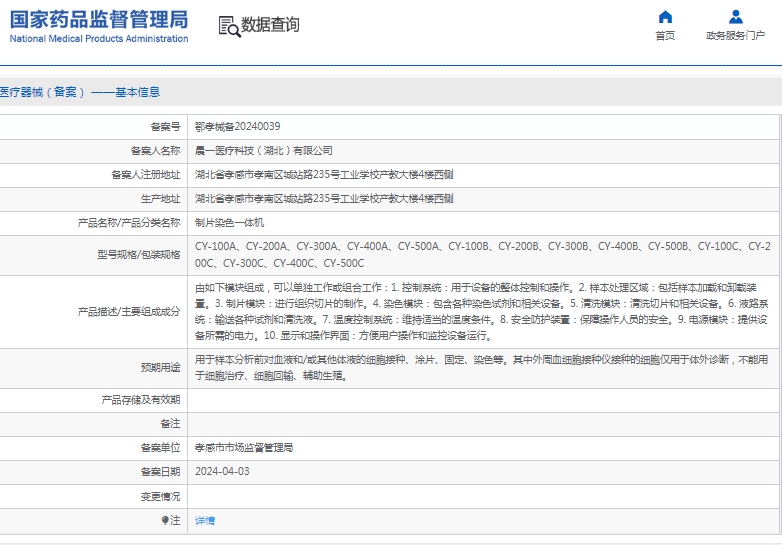
Task: Click the 备案人注册地址 address value
Action: tap(324, 175)
